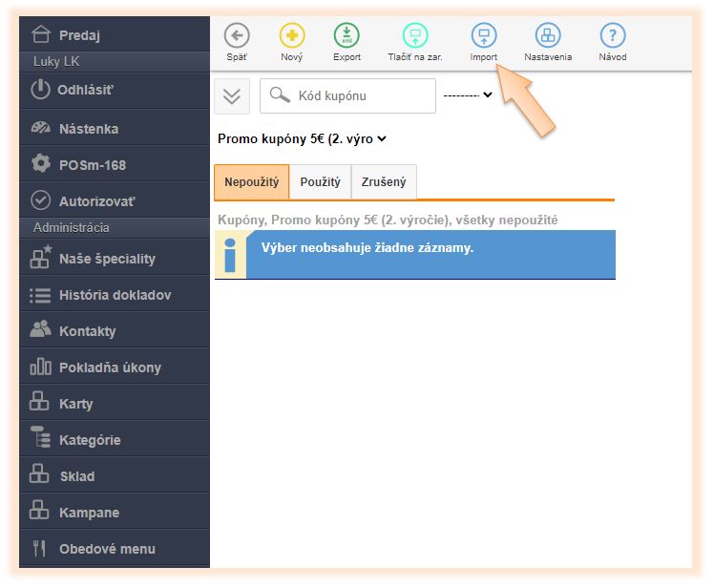Open Predaj in the sidebar

click(79, 35)
